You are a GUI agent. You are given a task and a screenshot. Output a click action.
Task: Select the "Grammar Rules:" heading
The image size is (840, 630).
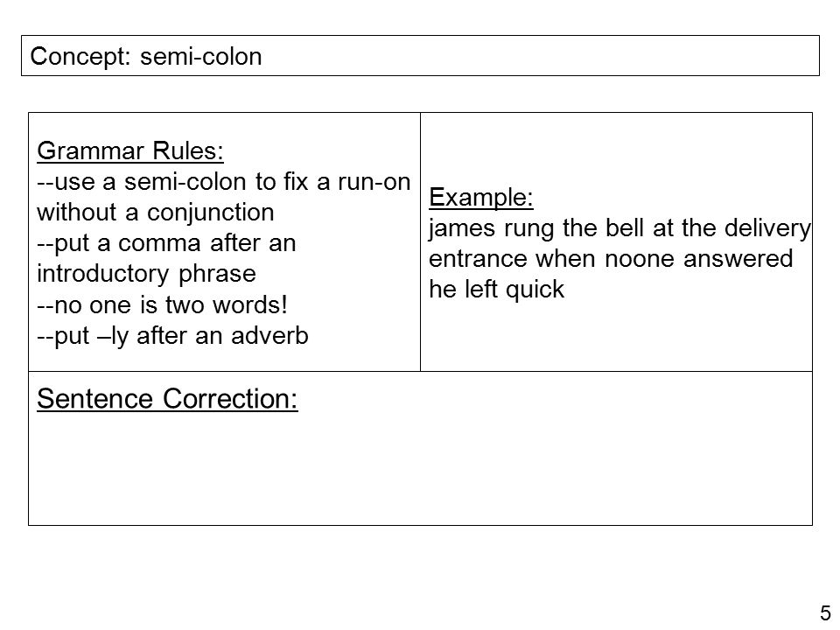coord(130,151)
